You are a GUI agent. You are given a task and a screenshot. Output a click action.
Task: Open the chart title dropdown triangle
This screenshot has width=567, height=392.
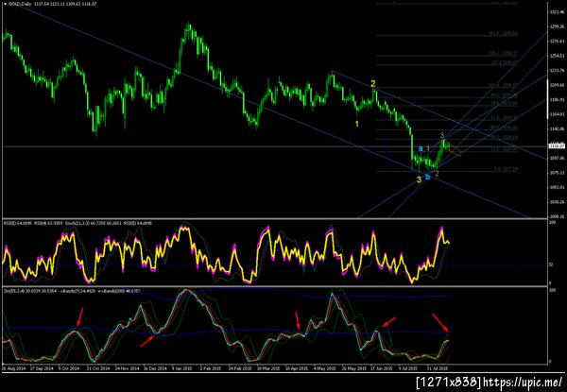[5, 4]
